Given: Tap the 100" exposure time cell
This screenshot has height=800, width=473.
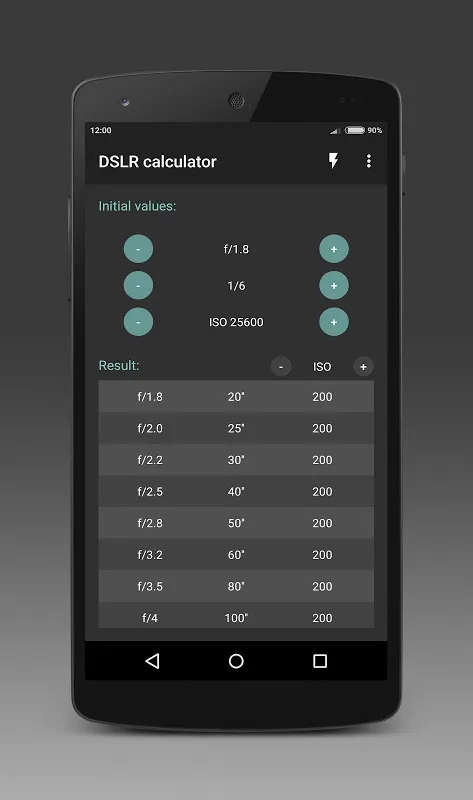Looking at the screenshot, I should click(x=236, y=618).
